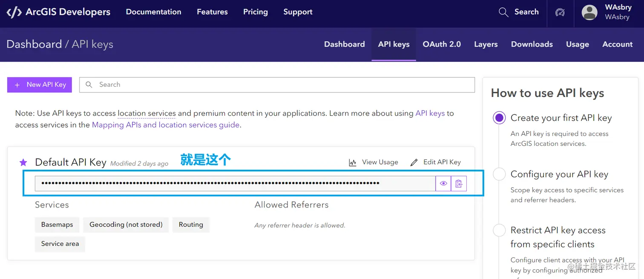Select Create your first API key step
644x279 pixels.
point(499,118)
